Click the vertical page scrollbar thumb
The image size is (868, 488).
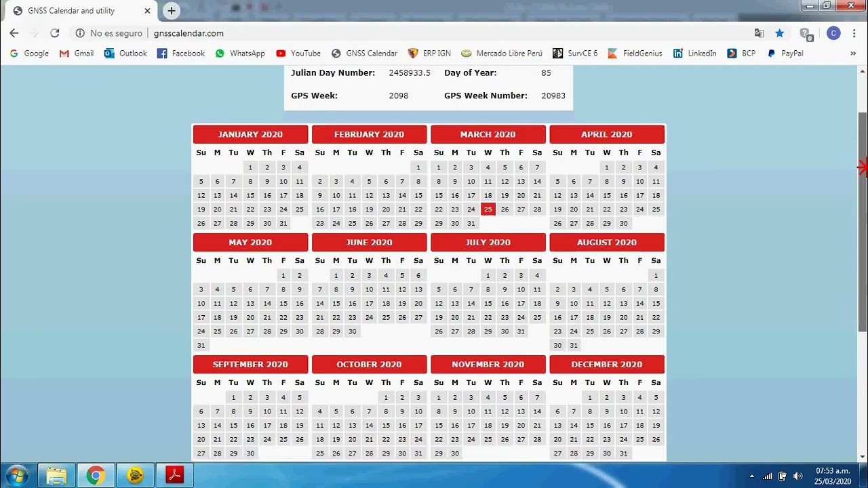pos(863,222)
